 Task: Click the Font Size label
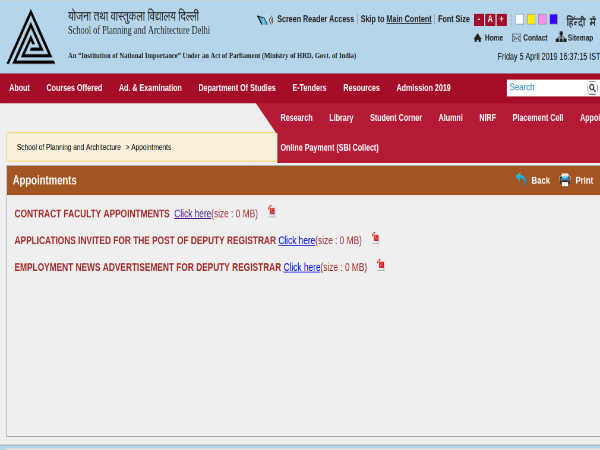click(x=454, y=19)
